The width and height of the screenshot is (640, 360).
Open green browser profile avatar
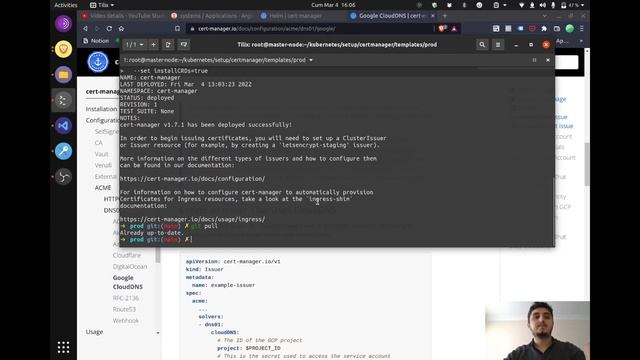[570, 29]
